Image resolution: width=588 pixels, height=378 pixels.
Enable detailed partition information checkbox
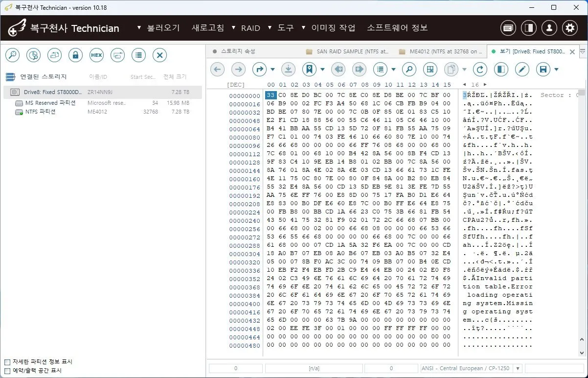7,362
